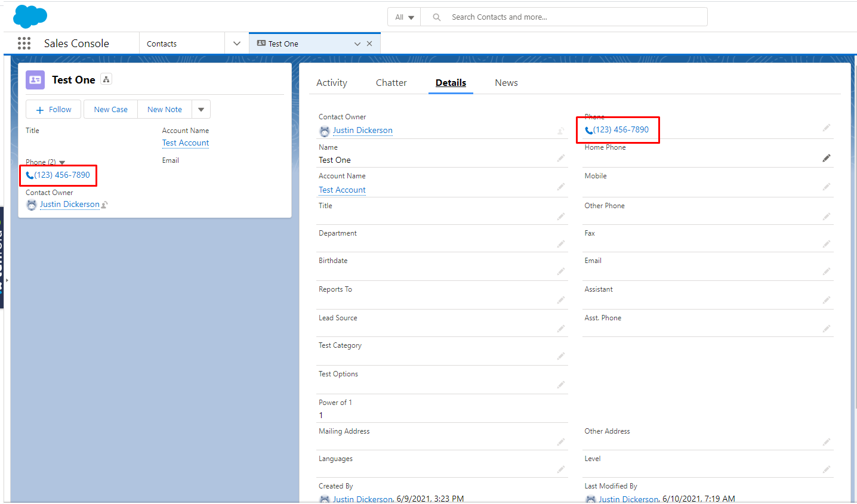Edit the Fax field pencil icon
Image resolution: width=857 pixels, height=504 pixels.
(827, 244)
